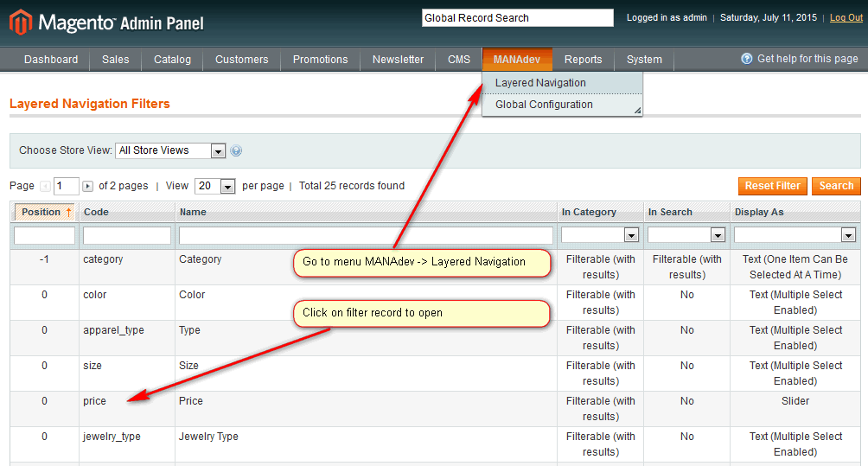The image size is (868, 466).
Task: Click the info icon next to Store View dropdown
Action: (x=236, y=150)
